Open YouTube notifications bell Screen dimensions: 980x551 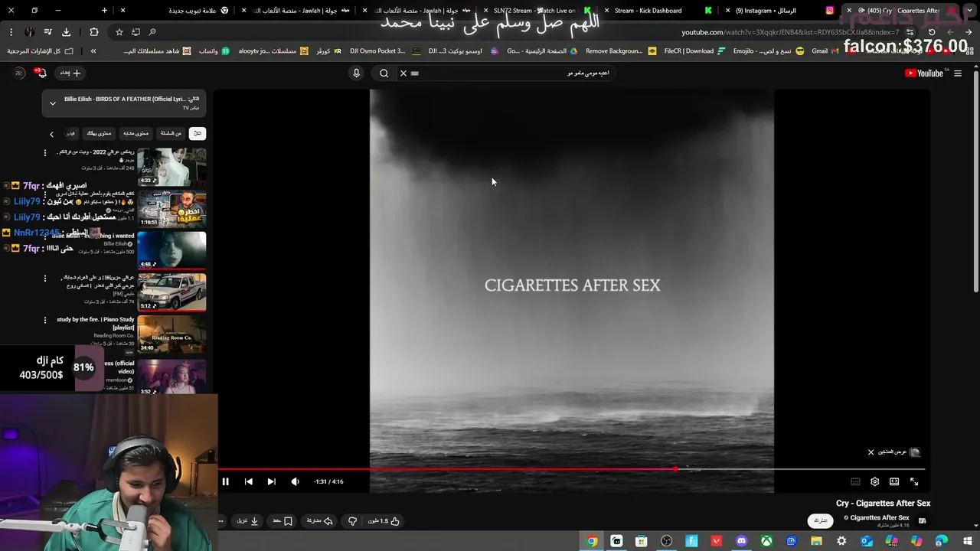pyautogui.click(x=41, y=73)
